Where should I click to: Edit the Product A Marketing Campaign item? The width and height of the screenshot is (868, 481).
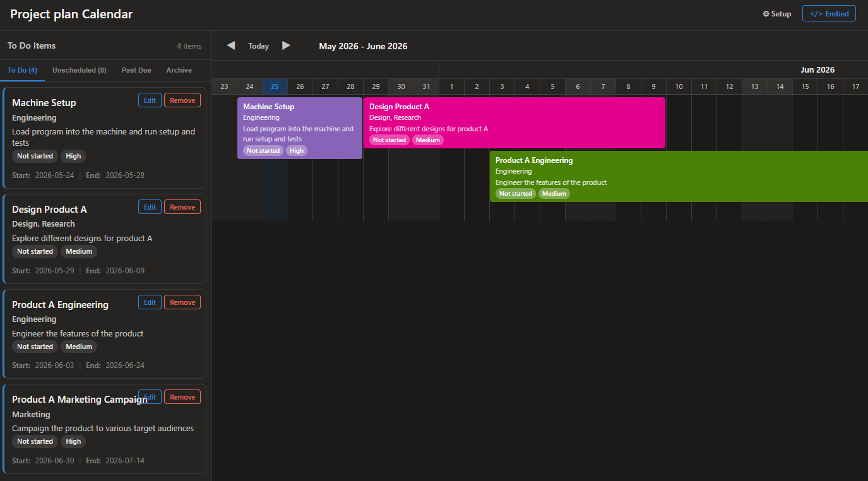click(150, 397)
